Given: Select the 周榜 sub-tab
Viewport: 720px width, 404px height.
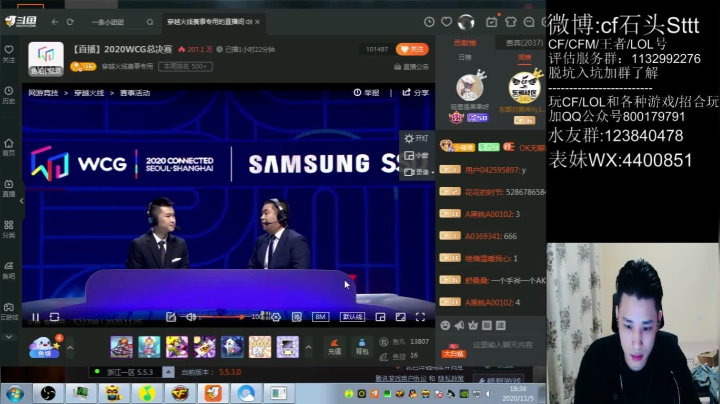Looking at the screenshot, I should [x=524, y=57].
